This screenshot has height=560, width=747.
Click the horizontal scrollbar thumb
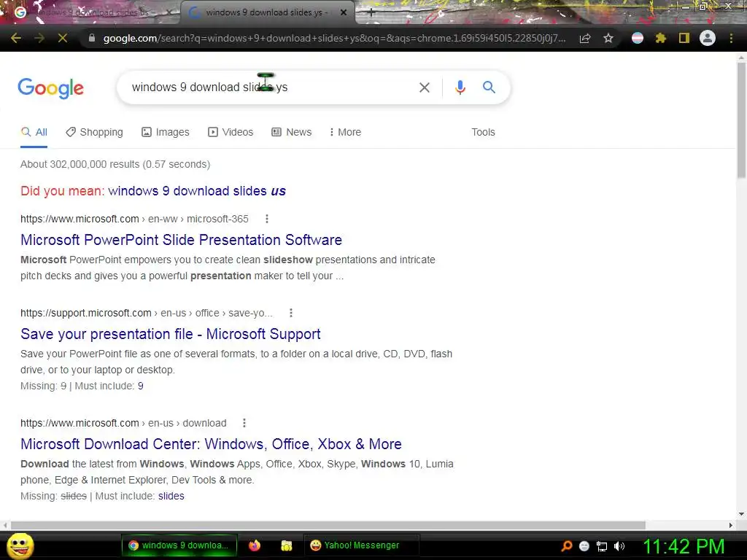(x=328, y=525)
